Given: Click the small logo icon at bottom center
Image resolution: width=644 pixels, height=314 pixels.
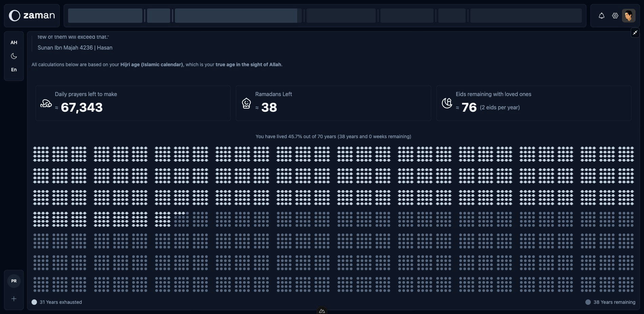Looking at the screenshot, I should pyautogui.click(x=322, y=311).
